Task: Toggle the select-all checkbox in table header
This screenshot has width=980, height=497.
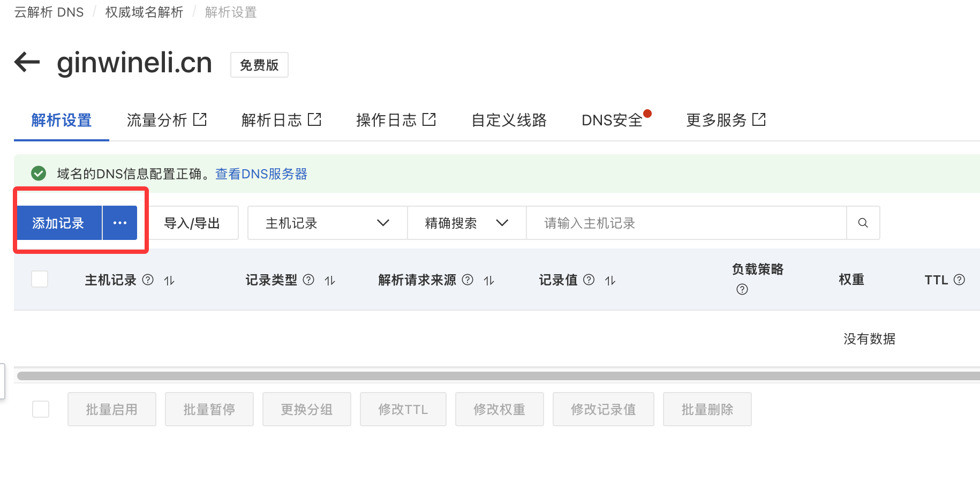Action: [x=40, y=279]
